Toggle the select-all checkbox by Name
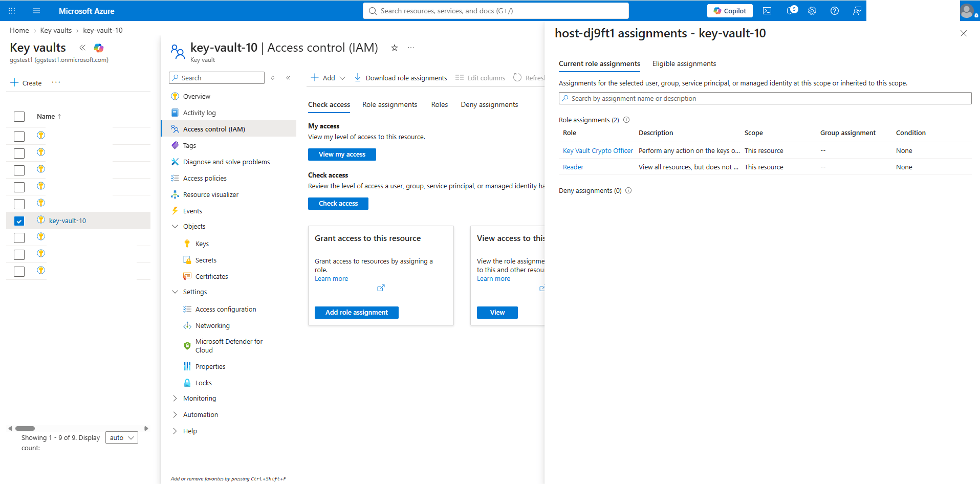The width and height of the screenshot is (980, 484). click(19, 117)
